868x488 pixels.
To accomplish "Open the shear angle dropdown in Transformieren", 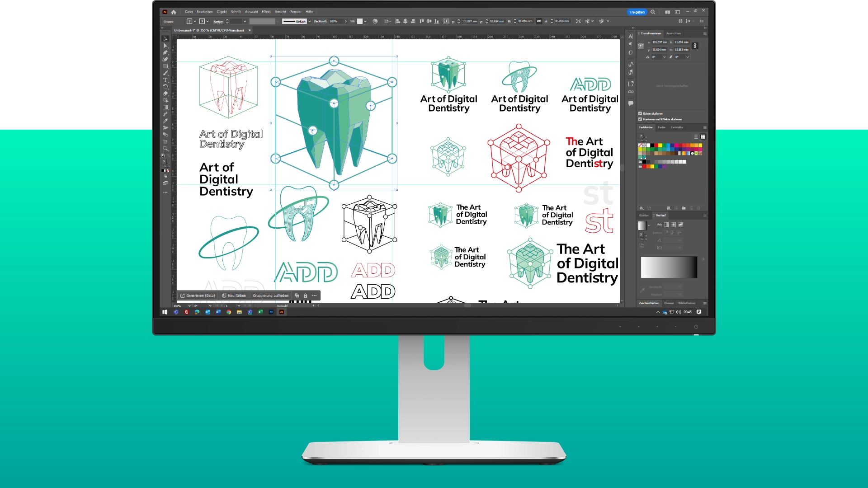I will (x=688, y=57).
